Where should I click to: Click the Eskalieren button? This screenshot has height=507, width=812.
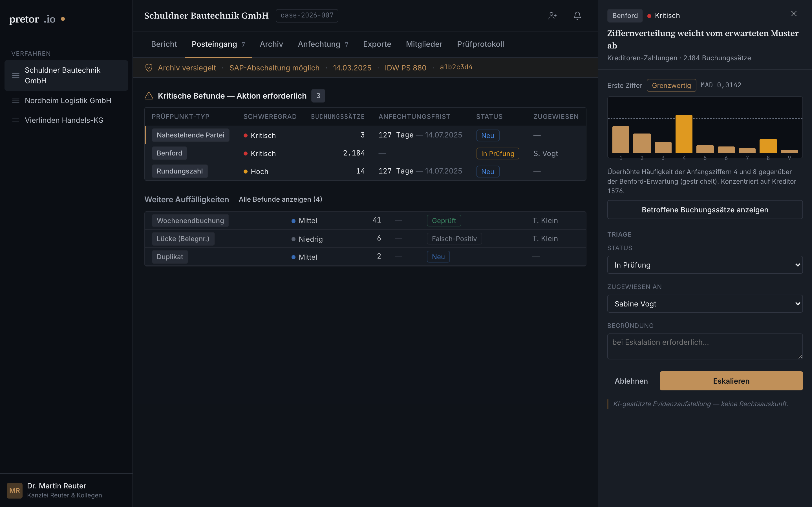click(x=731, y=381)
